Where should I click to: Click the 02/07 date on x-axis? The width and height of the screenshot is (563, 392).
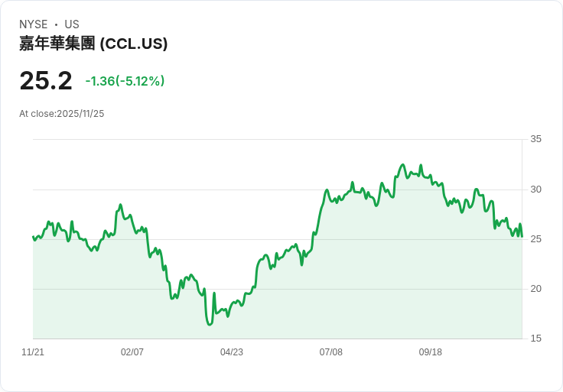click(x=132, y=352)
